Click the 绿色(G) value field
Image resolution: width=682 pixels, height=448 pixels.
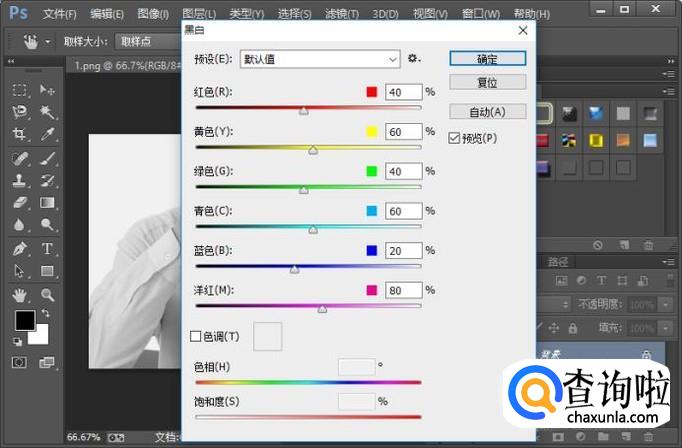[404, 171]
